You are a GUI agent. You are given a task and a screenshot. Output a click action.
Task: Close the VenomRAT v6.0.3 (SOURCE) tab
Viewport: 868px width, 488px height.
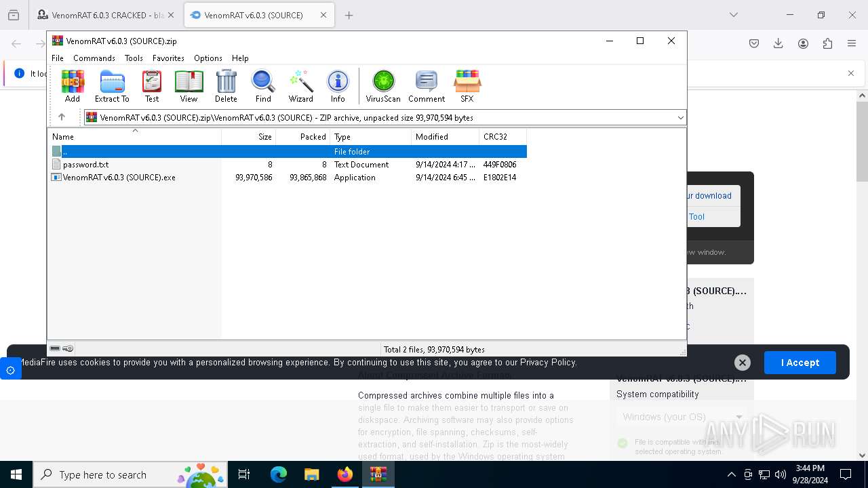point(323,15)
